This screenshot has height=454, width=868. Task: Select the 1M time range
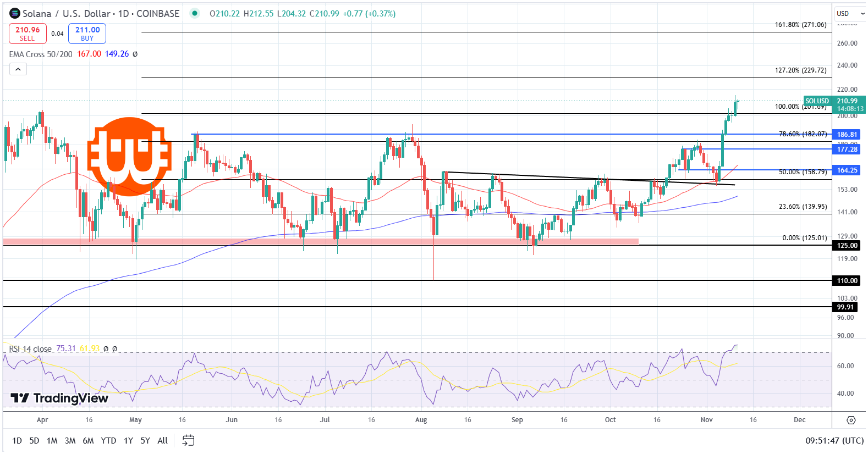coord(52,440)
